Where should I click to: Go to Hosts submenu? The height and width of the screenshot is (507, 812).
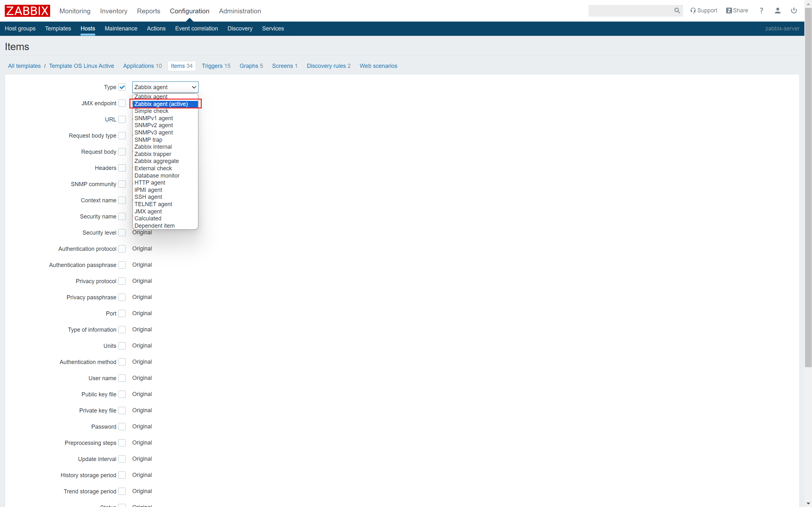tap(88, 29)
